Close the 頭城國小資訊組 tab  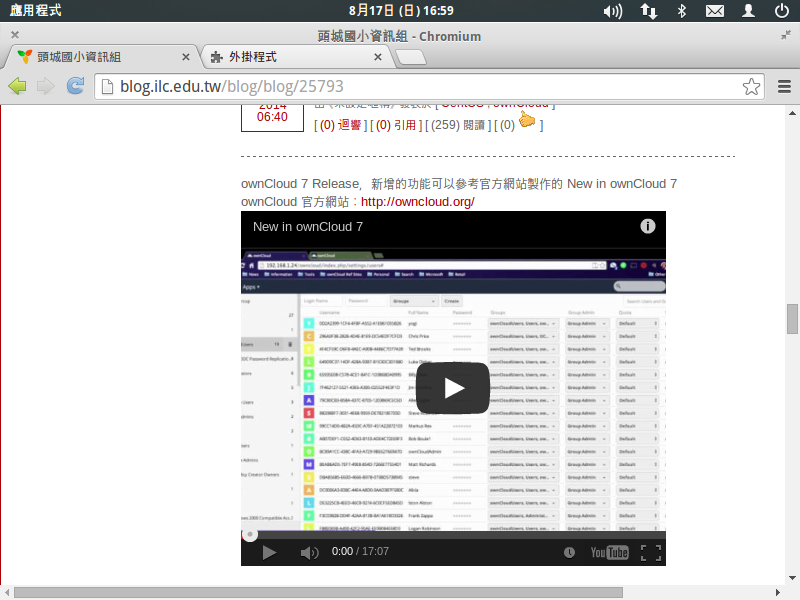tap(186, 57)
